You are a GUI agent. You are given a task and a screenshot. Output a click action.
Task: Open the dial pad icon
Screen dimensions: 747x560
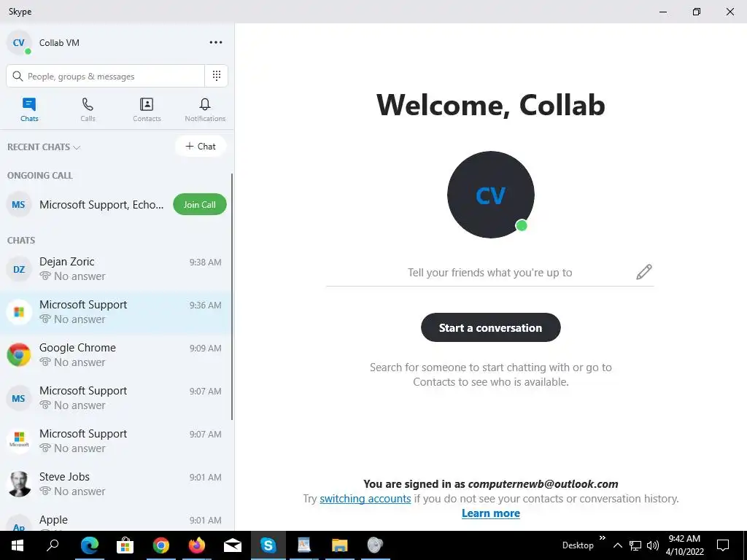click(216, 76)
